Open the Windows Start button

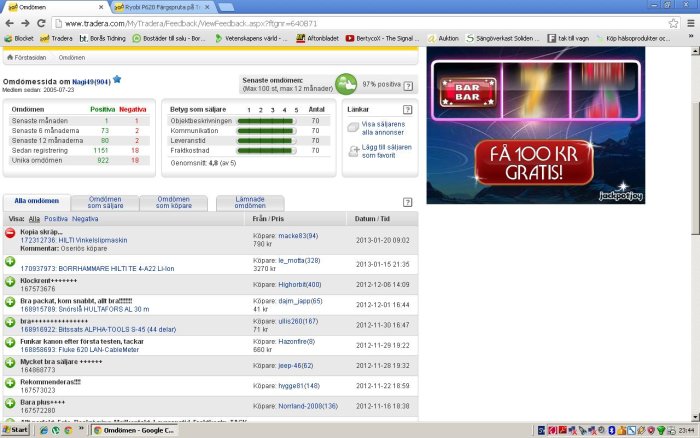pyautogui.click(x=16, y=430)
